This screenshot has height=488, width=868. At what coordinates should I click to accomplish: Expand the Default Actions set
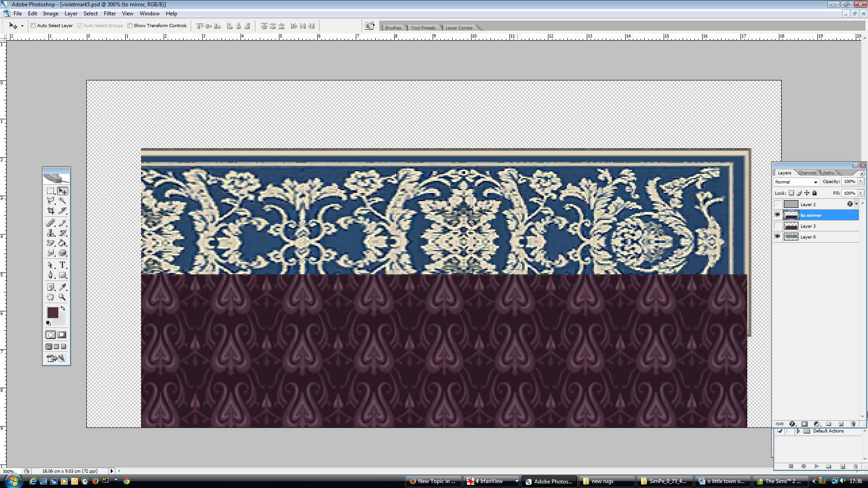(798, 431)
